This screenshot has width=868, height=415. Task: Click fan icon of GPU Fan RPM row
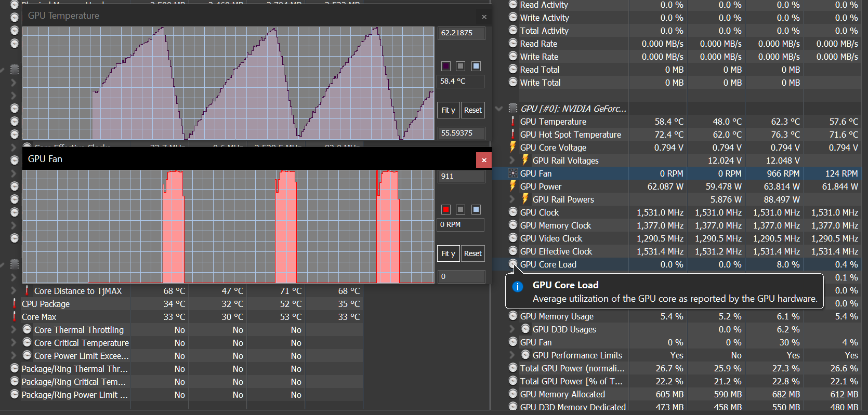(513, 173)
